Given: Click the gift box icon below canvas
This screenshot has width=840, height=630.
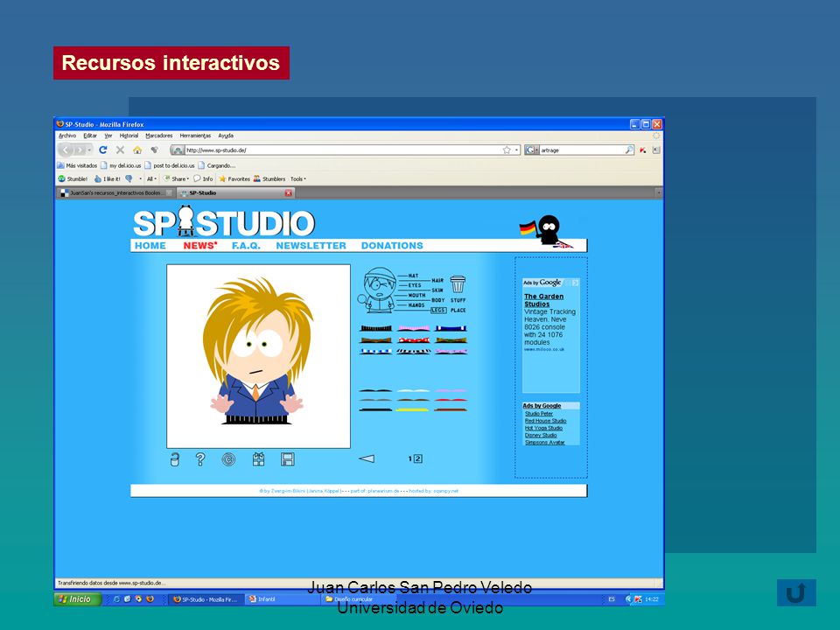Looking at the screenshot, I should coord(259,459).
